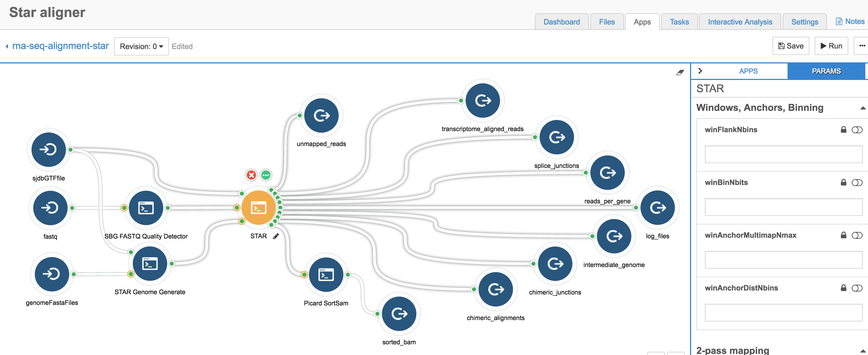Collapse the 2-pass mapping section
The image size is (868, 355).
pos(863,351)
